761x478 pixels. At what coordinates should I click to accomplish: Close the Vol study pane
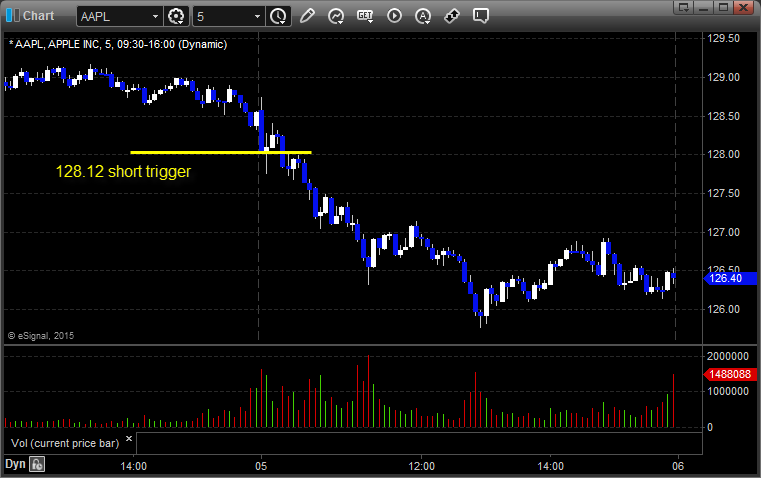point(129,439)
